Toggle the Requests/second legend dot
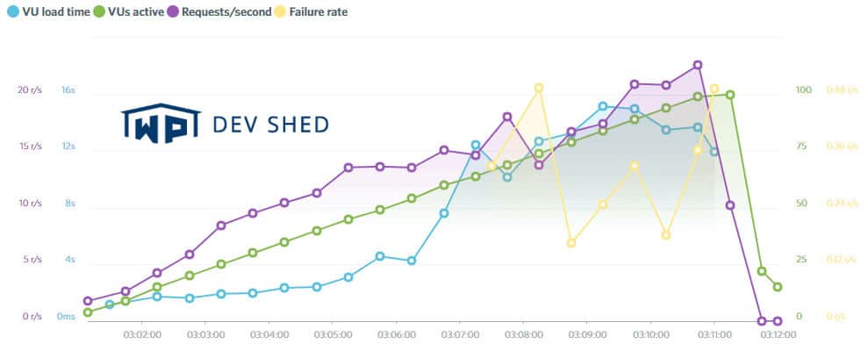 173,11
